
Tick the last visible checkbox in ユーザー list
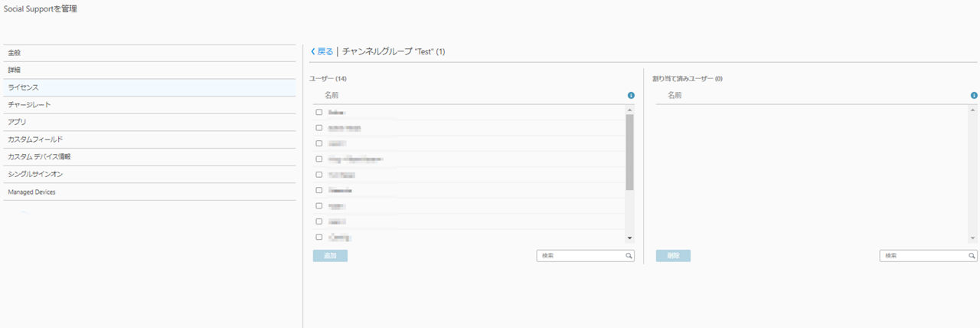[x=319, y=237]
